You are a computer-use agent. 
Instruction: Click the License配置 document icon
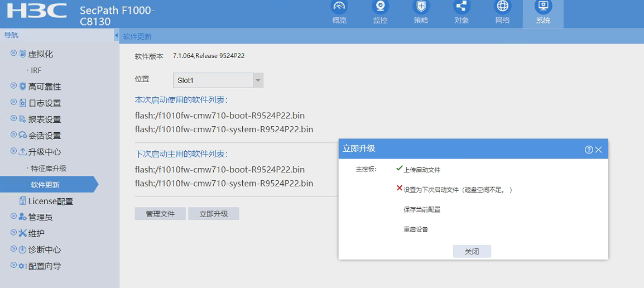[22, 201]
